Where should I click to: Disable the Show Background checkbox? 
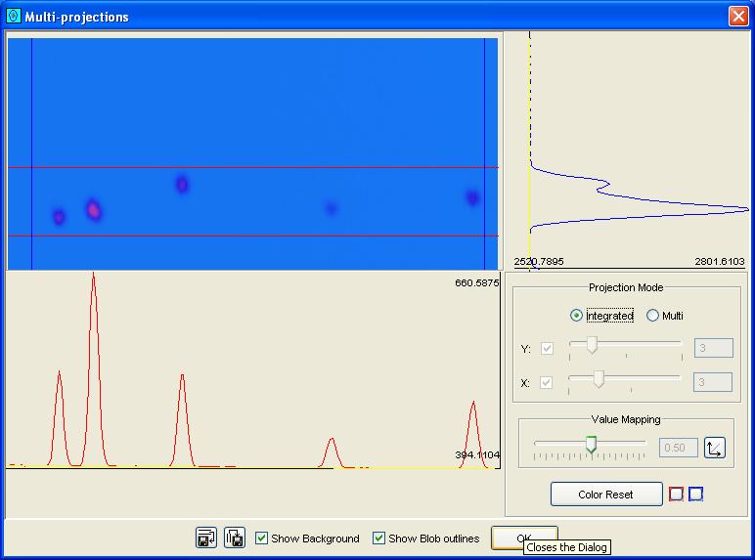(x=262, y=538)
